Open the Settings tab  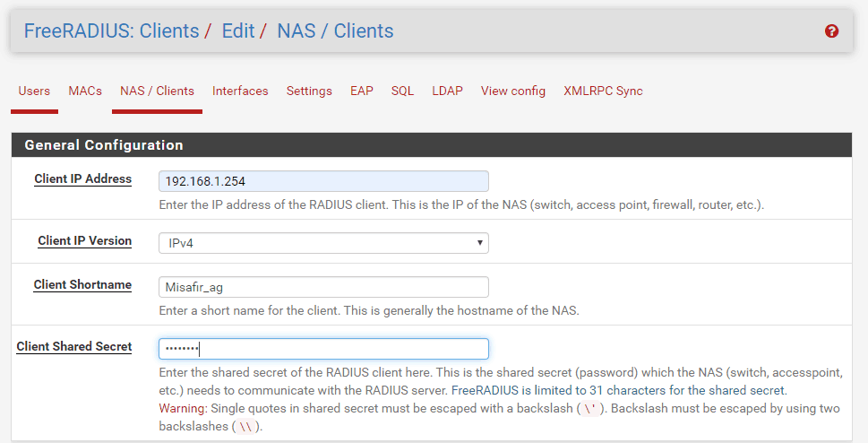point(309,91)
